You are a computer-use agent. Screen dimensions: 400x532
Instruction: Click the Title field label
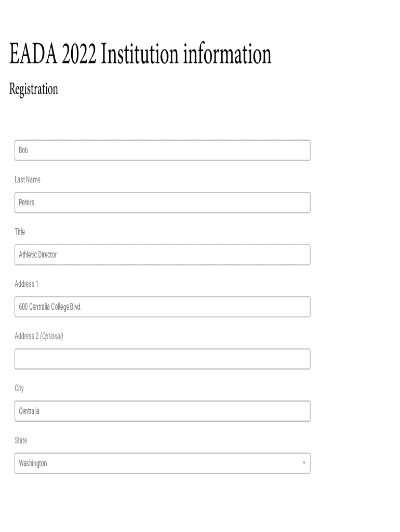pos(20,232)
